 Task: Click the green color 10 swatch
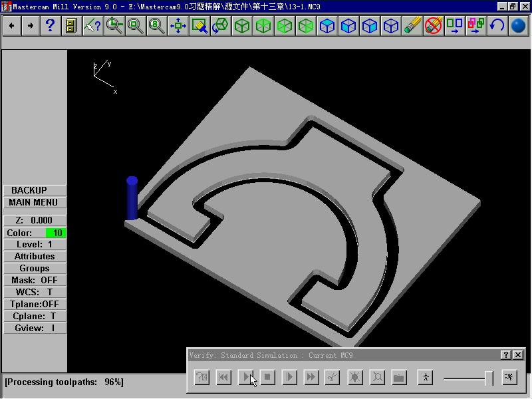[x=56, y=233]
